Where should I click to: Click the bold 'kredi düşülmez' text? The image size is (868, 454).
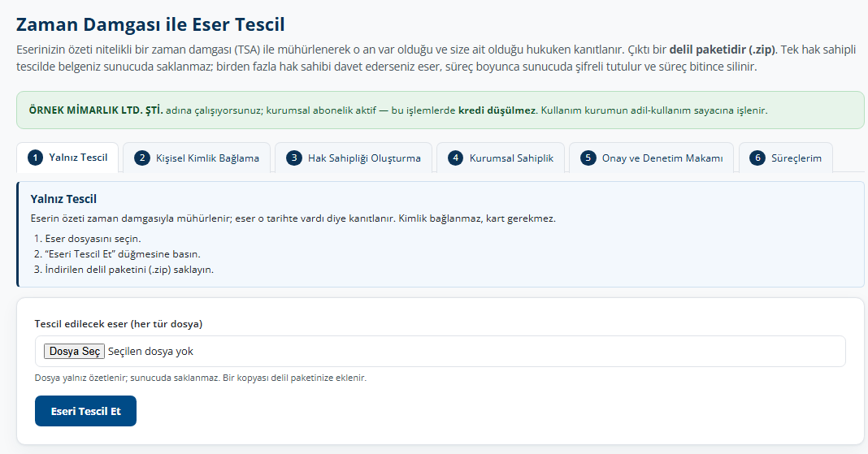coord(497,110)
